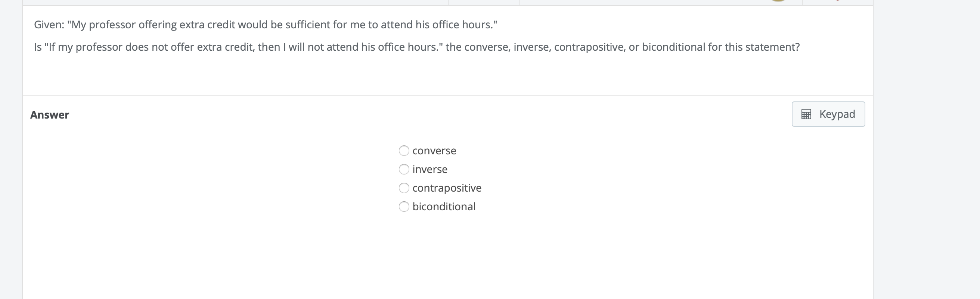Image resolution: width=980 pixels, height=299 pixels.
Task: Click the circle next to converse
Action: coord(404,150)
